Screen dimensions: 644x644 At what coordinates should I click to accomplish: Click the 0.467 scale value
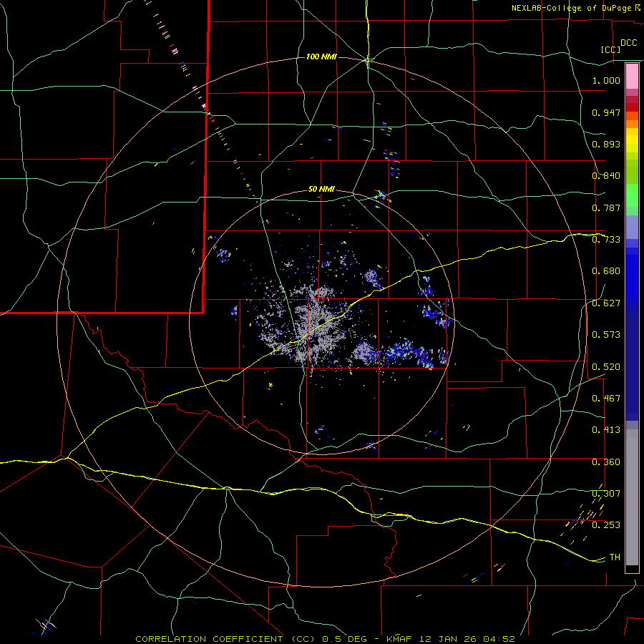606,399
